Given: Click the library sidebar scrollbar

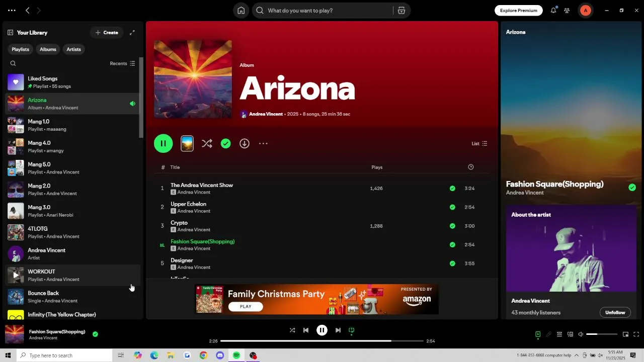Looking at the screenshot, I should pyautogui.click(x=141, y=98).
